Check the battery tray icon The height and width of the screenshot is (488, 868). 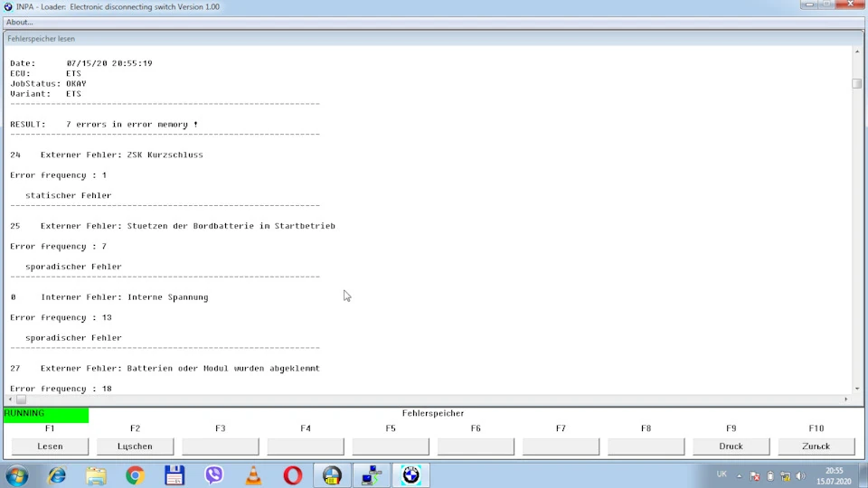(770, 476)
